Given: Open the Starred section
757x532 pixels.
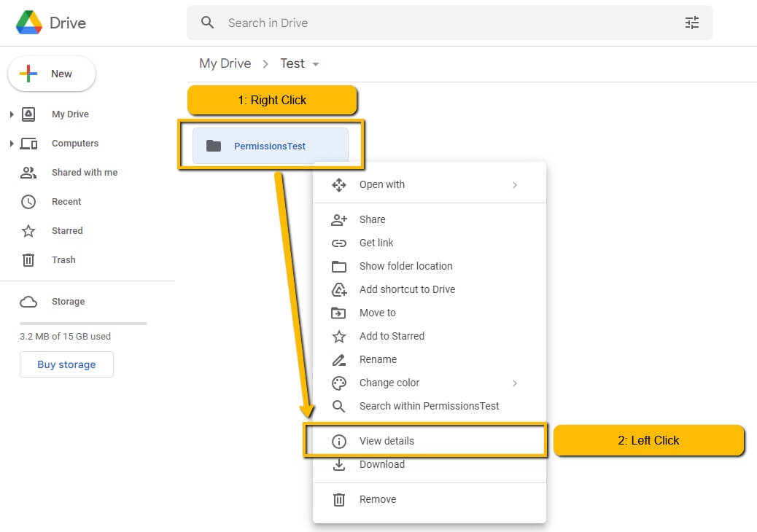Looking at the screenshot, I should tap(66, 231).
